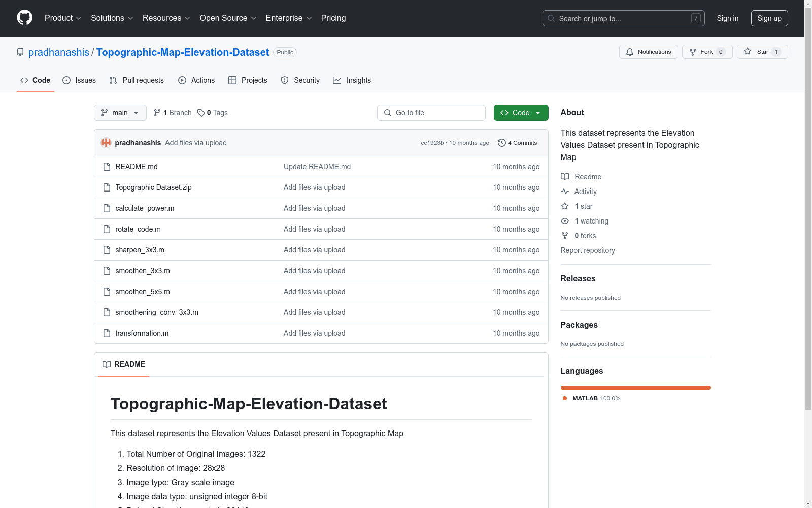Click the file icon next to transformation.m
Viewport: 812px width, 508px height.
(107, 333)
